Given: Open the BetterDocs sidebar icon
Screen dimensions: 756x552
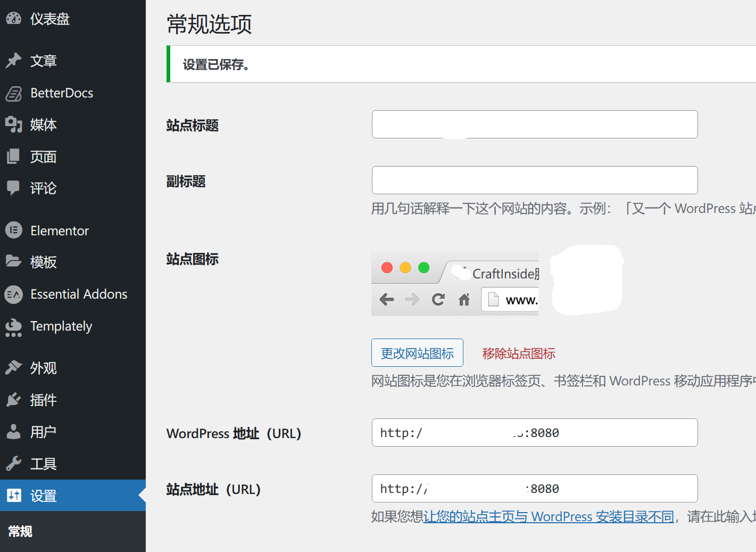Looking at the screenshot, I should 14,93.
